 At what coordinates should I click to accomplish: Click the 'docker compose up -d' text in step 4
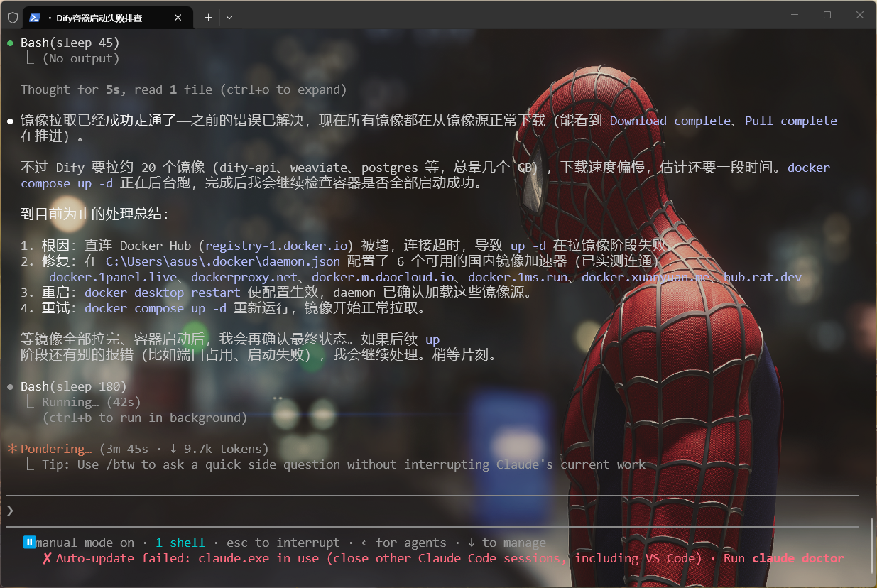(x=156, y=308)
